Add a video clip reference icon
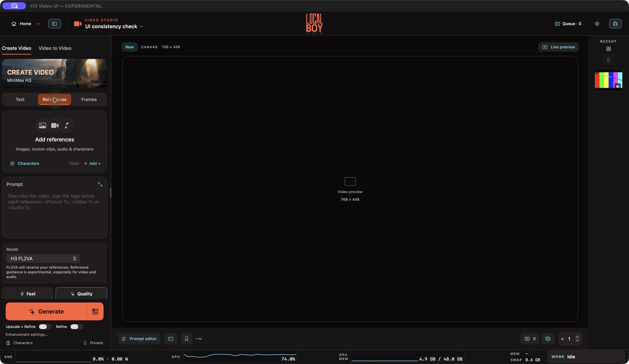The image size is (629, 364). pyautogui.click(x=55, y=125)
